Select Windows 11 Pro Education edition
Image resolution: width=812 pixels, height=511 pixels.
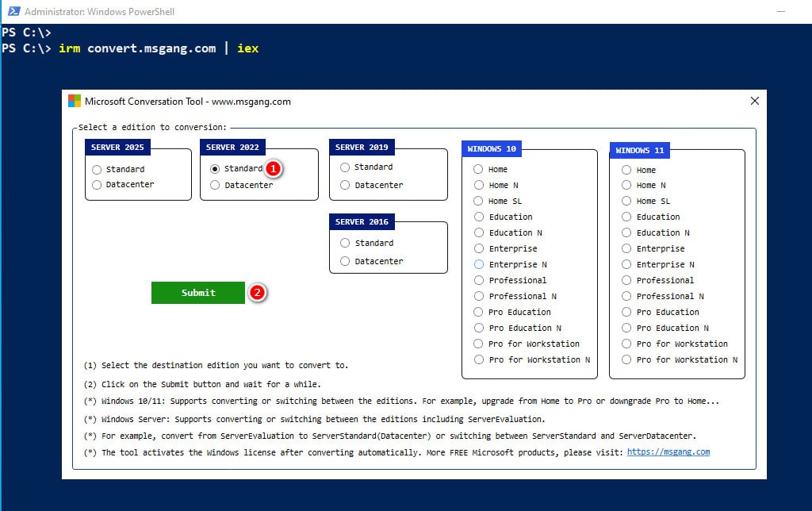coord(626,312)
